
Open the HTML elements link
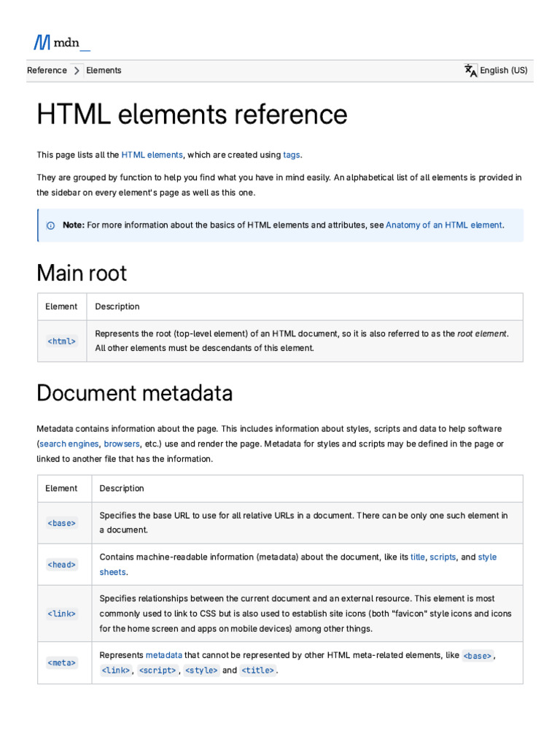[x=152, y=155]
